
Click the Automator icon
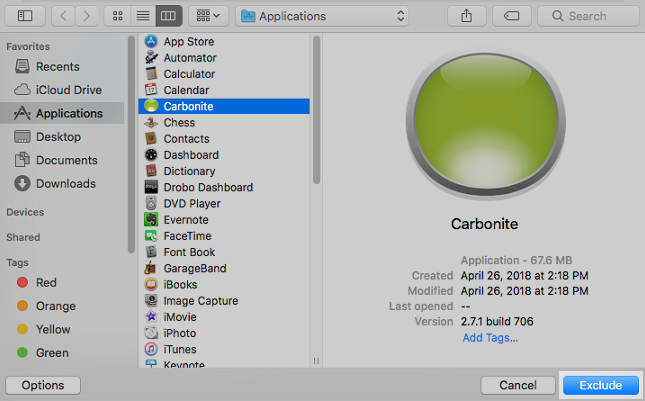point(151,58)
